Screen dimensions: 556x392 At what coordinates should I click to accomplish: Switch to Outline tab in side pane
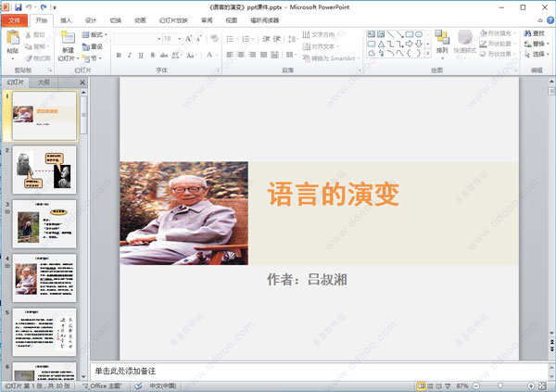(44, 82)
